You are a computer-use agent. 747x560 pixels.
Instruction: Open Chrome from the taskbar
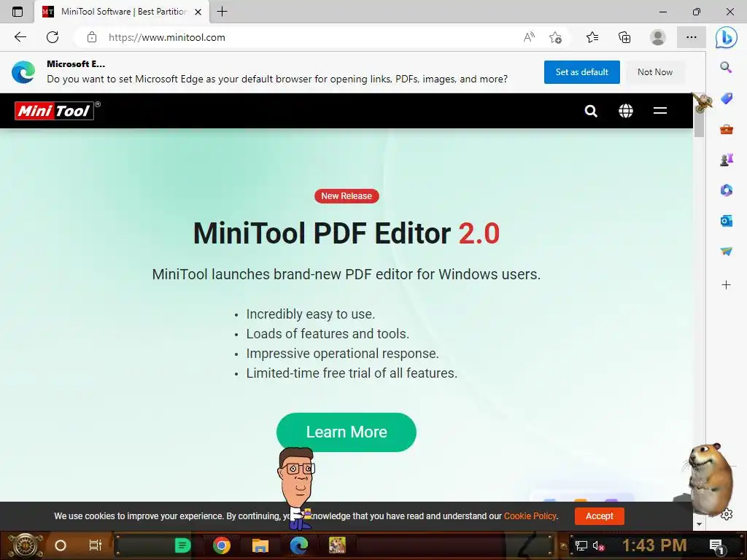[222, 545]
